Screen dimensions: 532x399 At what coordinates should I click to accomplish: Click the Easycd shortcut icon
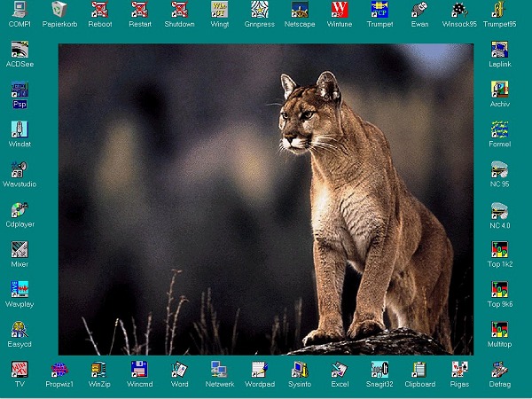pos(19,330)
